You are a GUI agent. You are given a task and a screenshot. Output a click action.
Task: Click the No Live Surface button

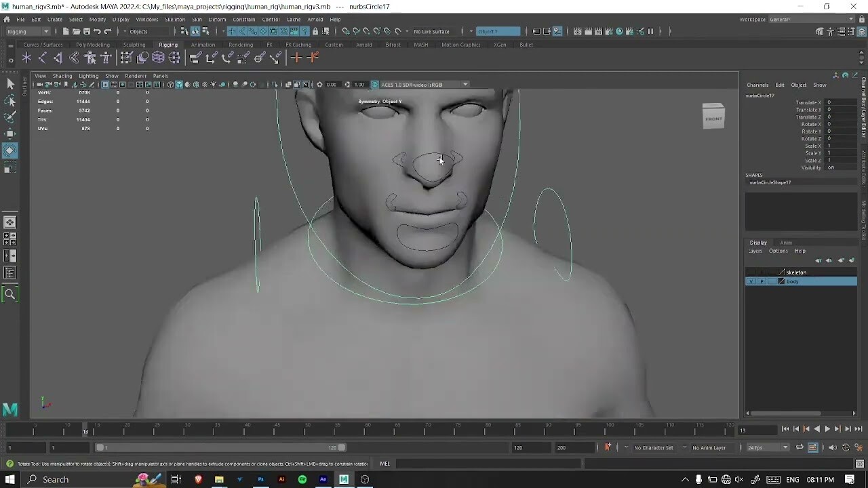pyautogui.click(x=432, y=31)
